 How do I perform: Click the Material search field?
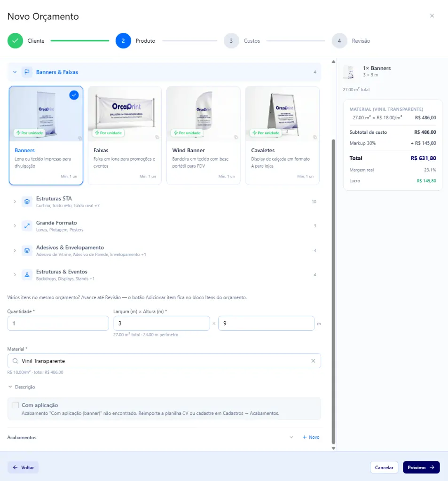(x=164, y=361)
